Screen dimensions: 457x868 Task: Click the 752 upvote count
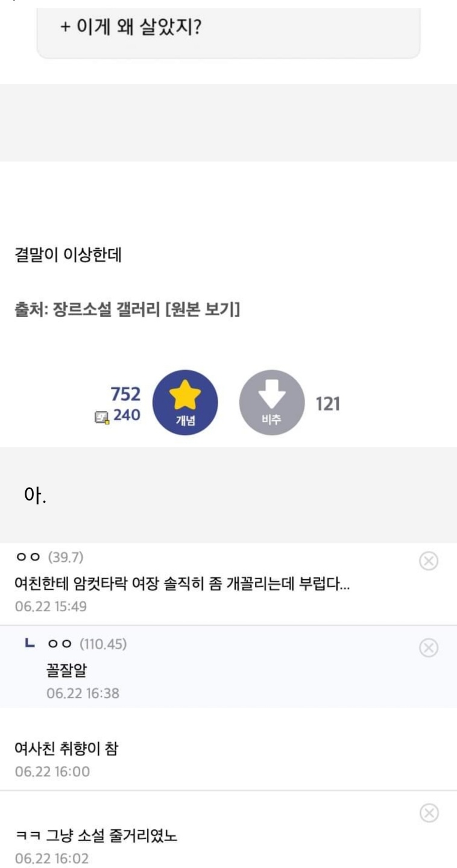click(125, 395)
